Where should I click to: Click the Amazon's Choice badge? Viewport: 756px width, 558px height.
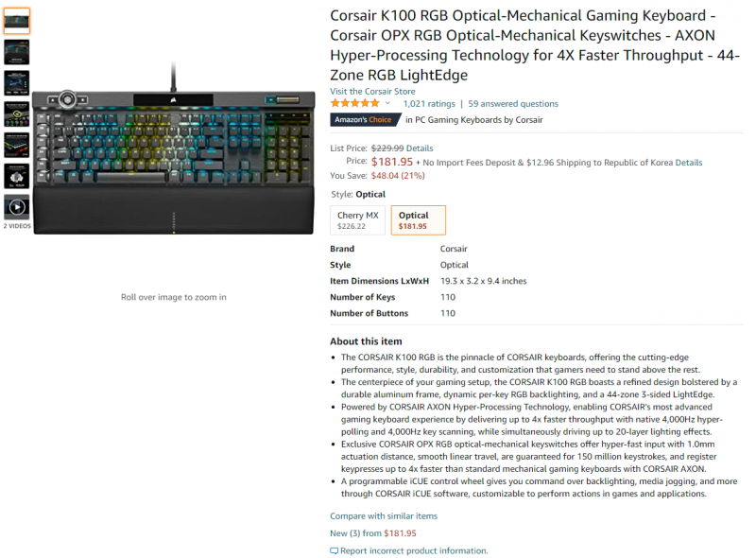[x=365, y=120]
